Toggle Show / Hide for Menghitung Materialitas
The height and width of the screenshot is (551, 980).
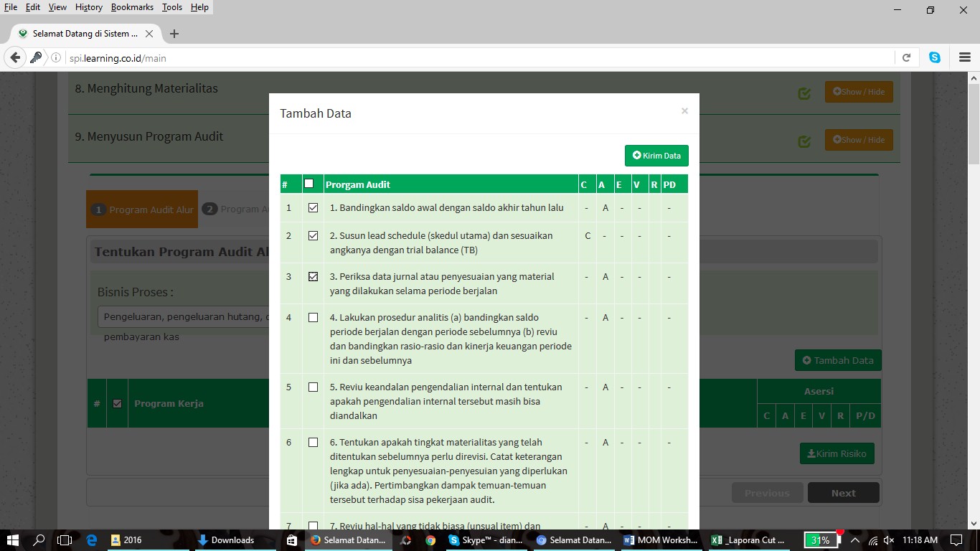point(859,92)
